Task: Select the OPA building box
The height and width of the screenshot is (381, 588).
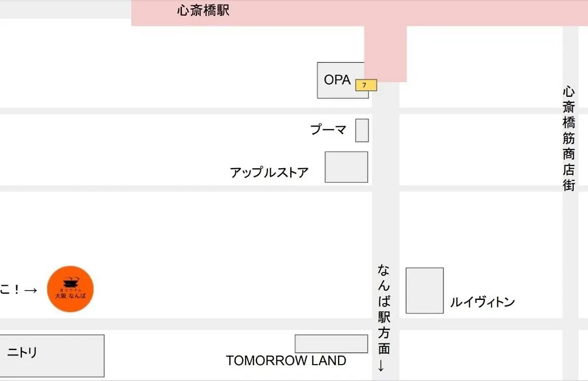Action: tap(342, 80)
